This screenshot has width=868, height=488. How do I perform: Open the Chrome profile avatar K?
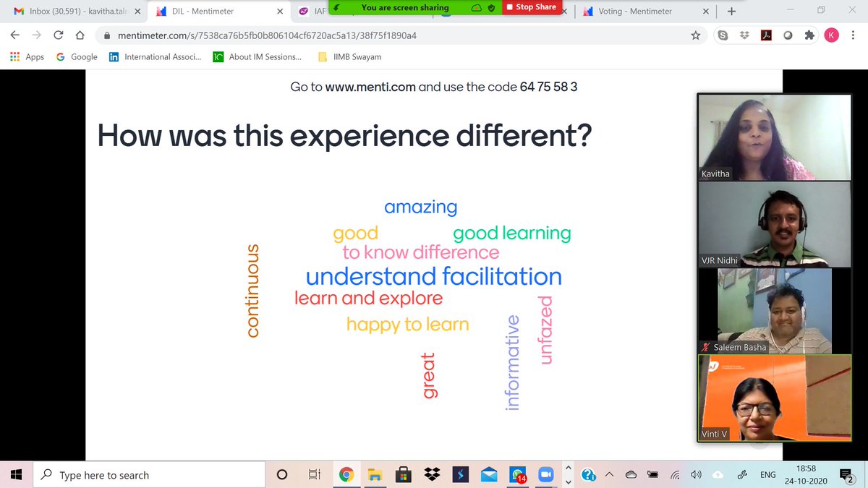(x=831, y=35)
